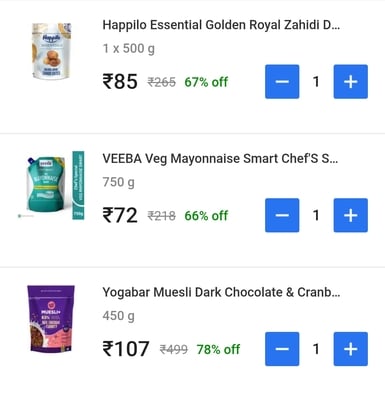Tap the 78% off discount label
The height and width of the screenshot is (400, 385).
(x=218, y=349)
